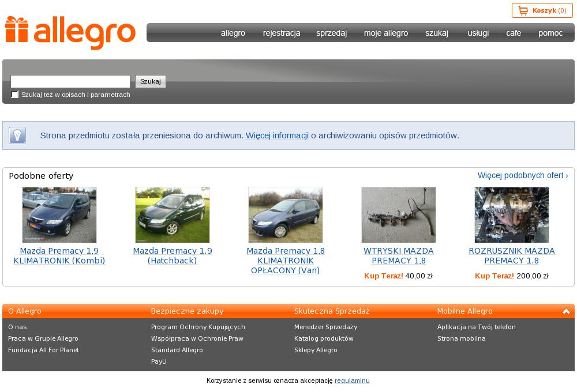Open PayU footer link
The image size is (577, 392).
click(x=159, y=361)
